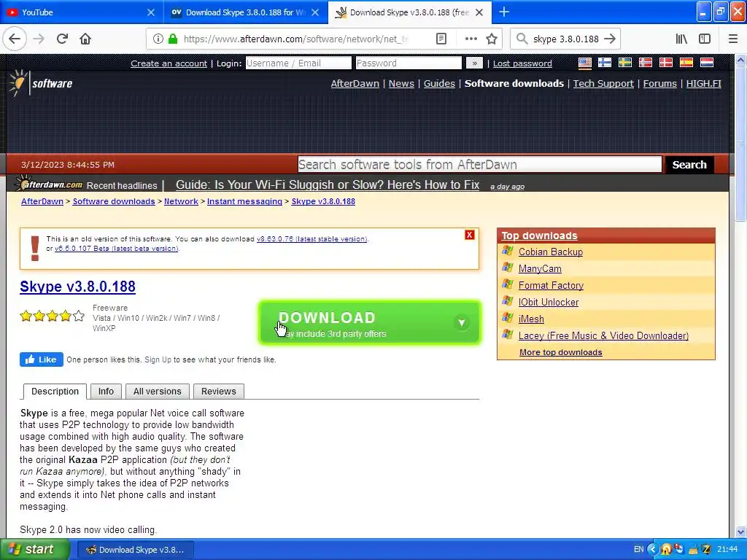This screenshot has height=560, width=747.
Task: Open the Lost password link
Action: point(522,63)
